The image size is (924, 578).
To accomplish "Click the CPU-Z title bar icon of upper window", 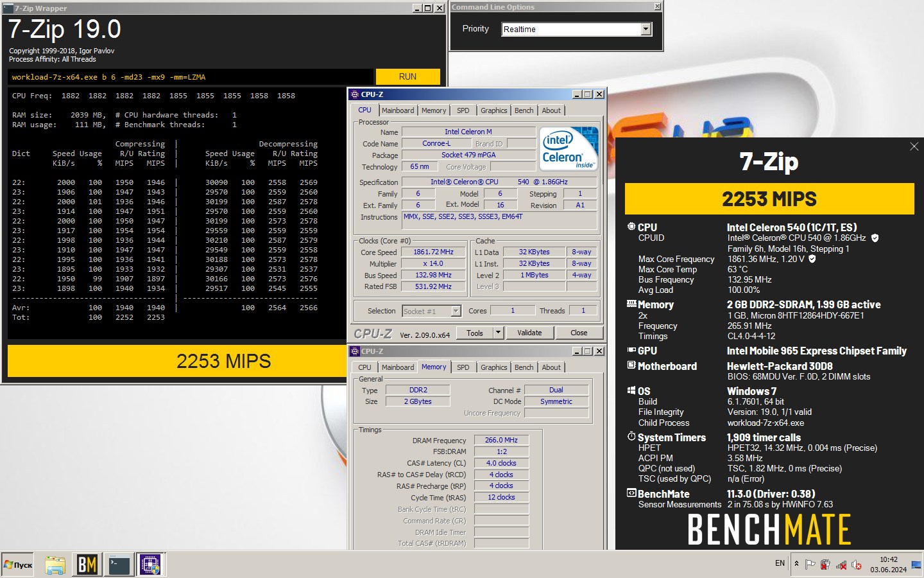I will click(x=355, y=94).
